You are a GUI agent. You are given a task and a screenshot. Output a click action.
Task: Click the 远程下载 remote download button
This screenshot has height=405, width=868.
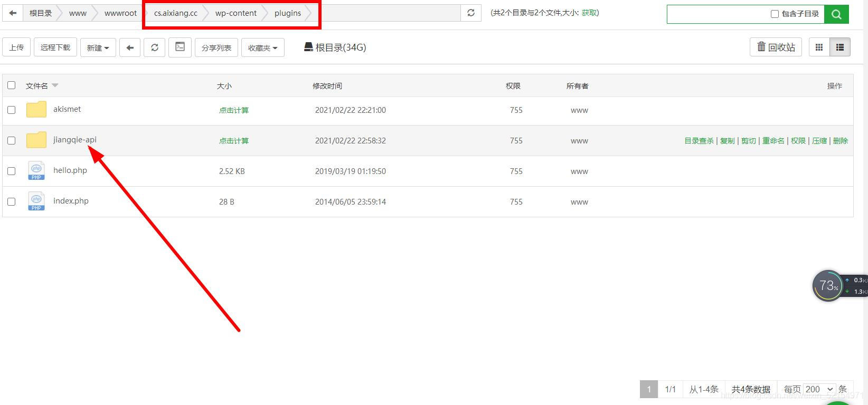click(55, 47)
